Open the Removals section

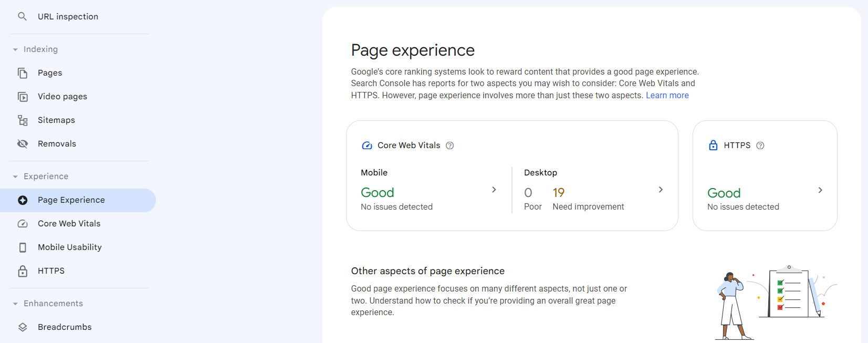click(23, 143)
